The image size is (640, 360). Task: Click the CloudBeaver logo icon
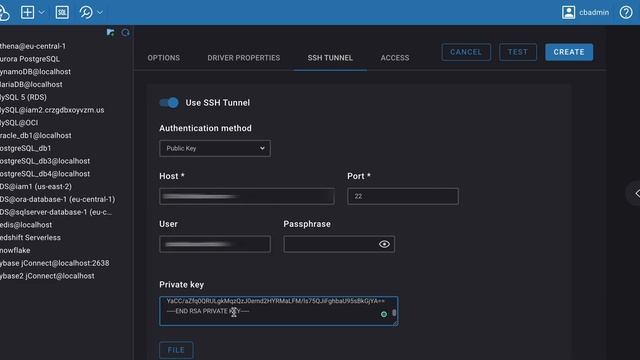click(x=4, y=12)
